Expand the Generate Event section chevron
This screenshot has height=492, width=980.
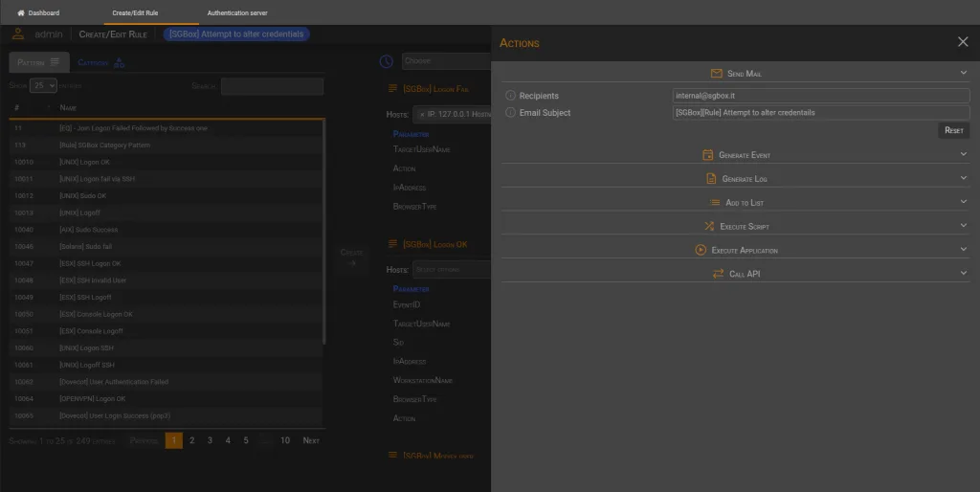(963, 154)
